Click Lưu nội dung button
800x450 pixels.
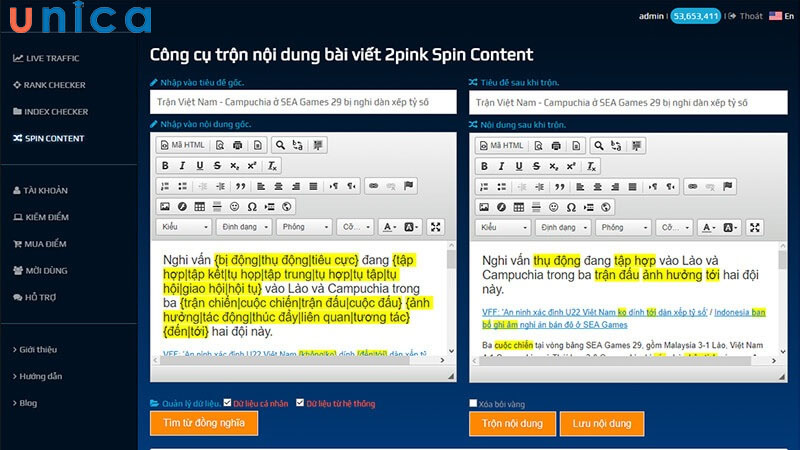pyautogui.click(x=602, y=423)
